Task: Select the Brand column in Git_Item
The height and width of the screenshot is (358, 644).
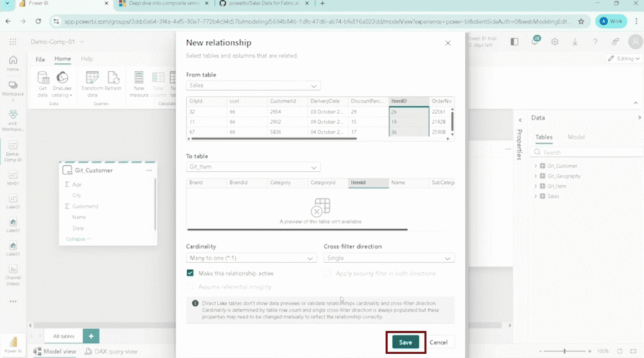Action: point(206,183)
